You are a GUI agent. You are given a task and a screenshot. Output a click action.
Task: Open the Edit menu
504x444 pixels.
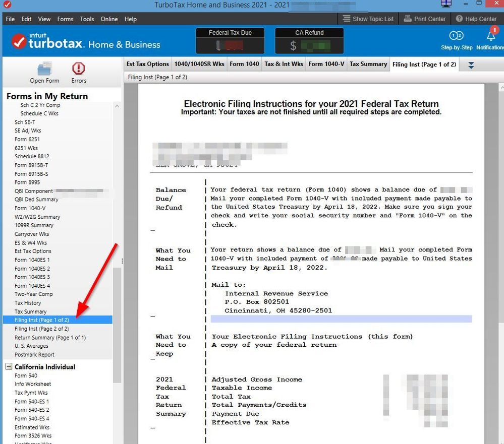(26, 19)
